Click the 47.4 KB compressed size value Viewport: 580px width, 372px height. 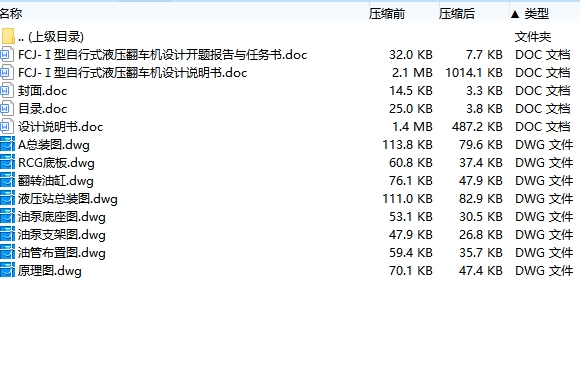pos(481,271)
